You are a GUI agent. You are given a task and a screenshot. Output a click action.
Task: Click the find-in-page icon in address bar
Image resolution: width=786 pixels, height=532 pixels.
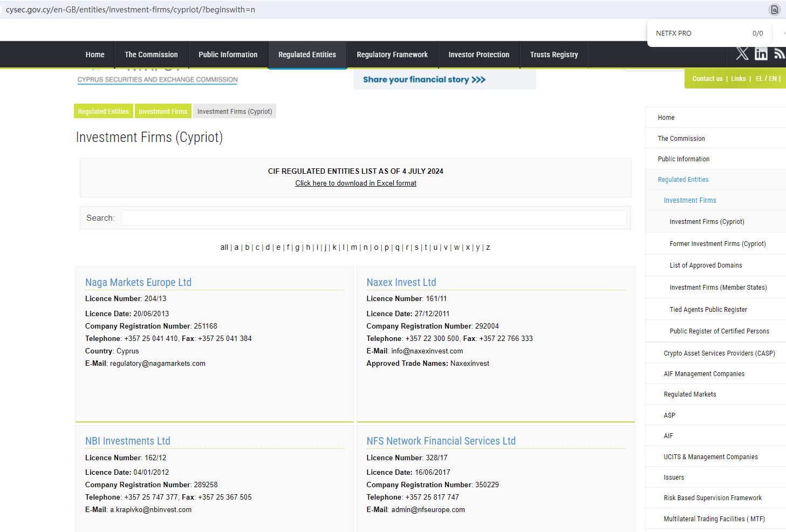point(774,10)
